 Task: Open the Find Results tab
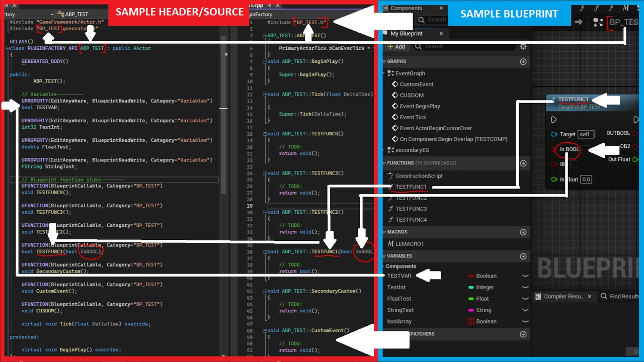pos(621,297)
